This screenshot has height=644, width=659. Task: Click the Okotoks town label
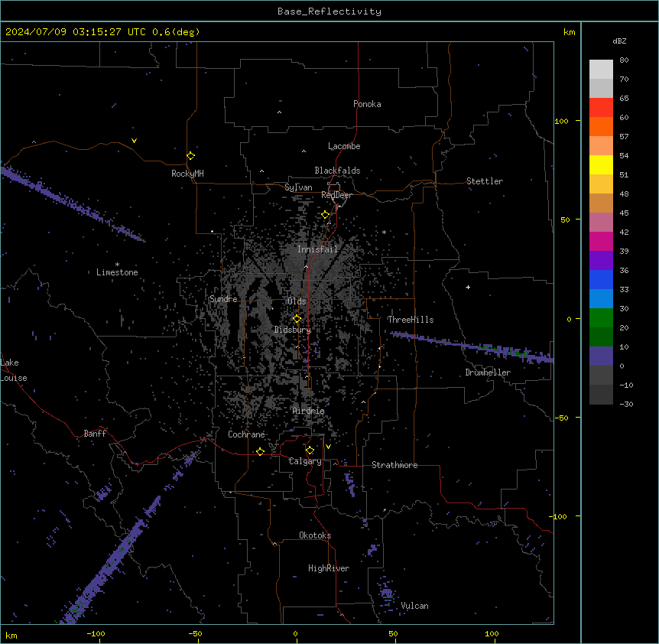pos(315,535)
